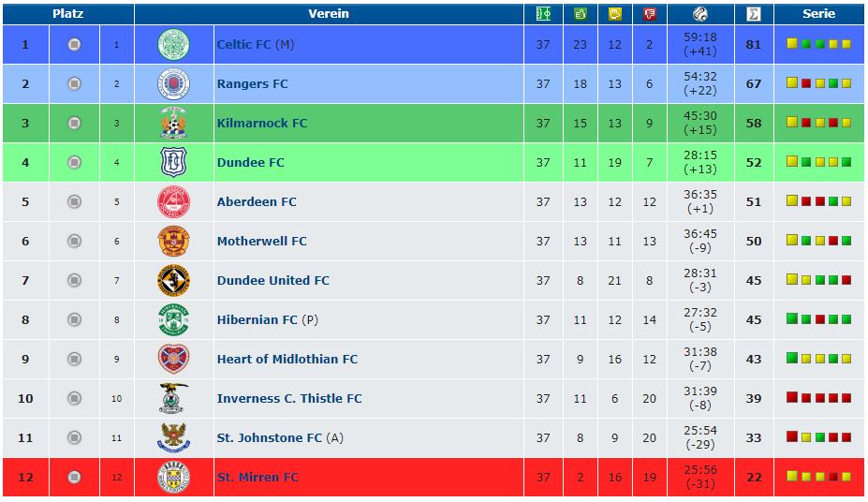Click the grey position marker in Celtic's row
Image resolution: width=868 pixels, height=502 pixels.
tap(74, 44)
